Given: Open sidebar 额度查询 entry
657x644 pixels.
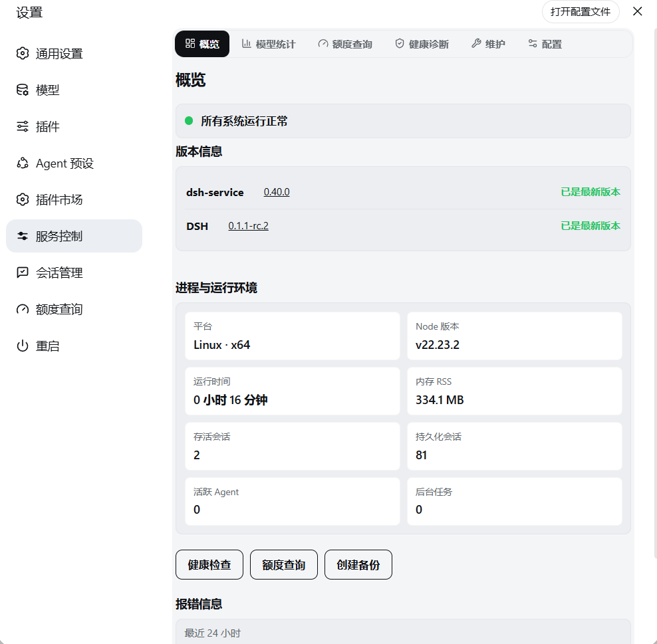Looking at the screenshot, I should 74,310.
